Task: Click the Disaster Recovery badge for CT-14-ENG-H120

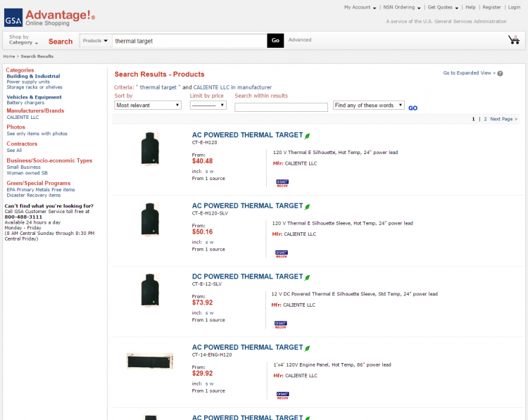Action: pos(282,395)
